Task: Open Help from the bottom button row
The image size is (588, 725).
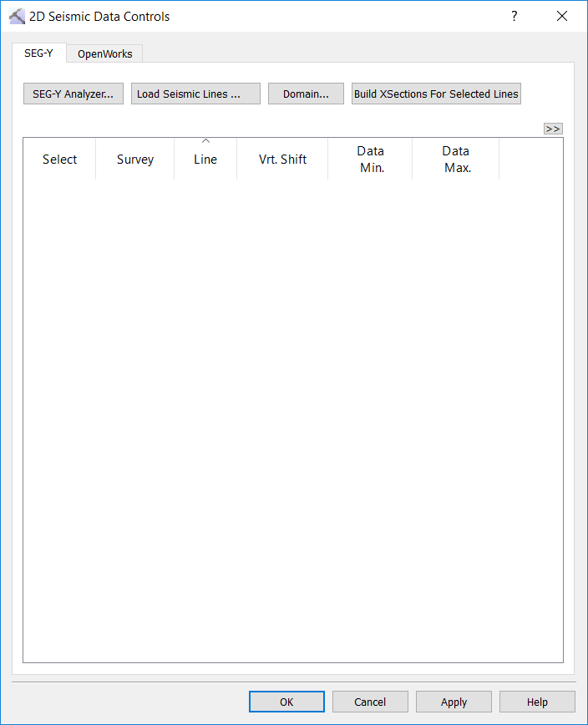Action: coord(537,702)
